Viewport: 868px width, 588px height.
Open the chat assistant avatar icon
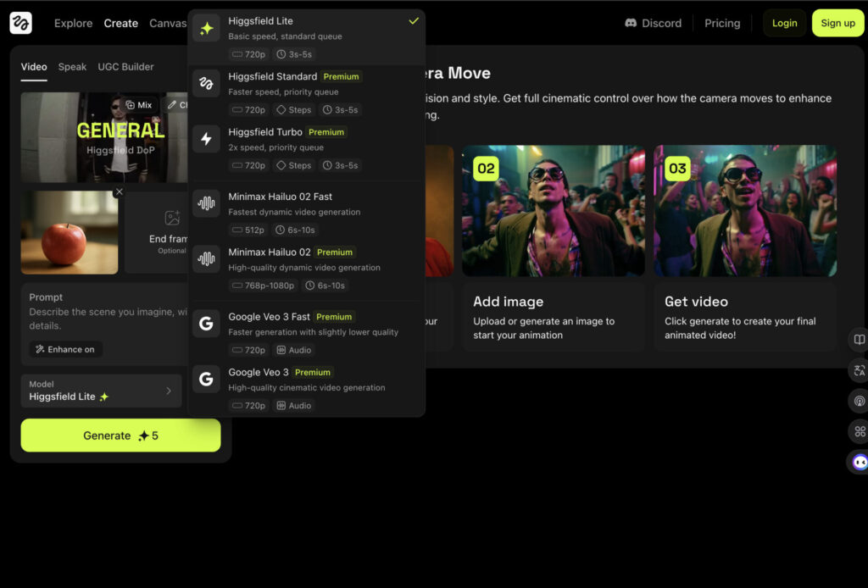[x=860, y=462]
